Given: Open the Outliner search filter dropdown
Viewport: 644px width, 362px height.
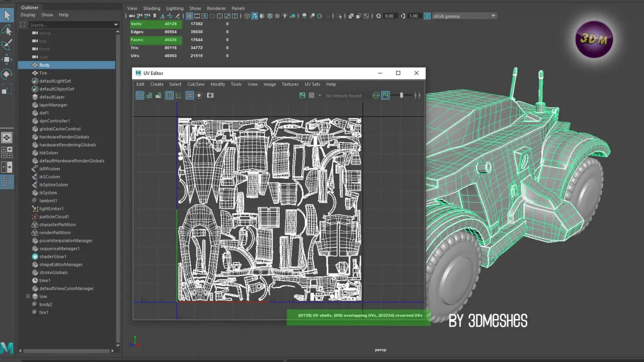Looking at the screenshot, I should pyautogui.click(x=116, y=25).
